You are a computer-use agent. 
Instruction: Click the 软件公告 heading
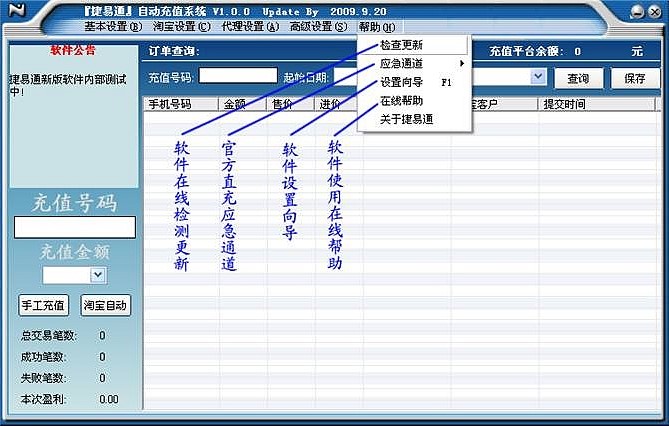click(73, 50)
